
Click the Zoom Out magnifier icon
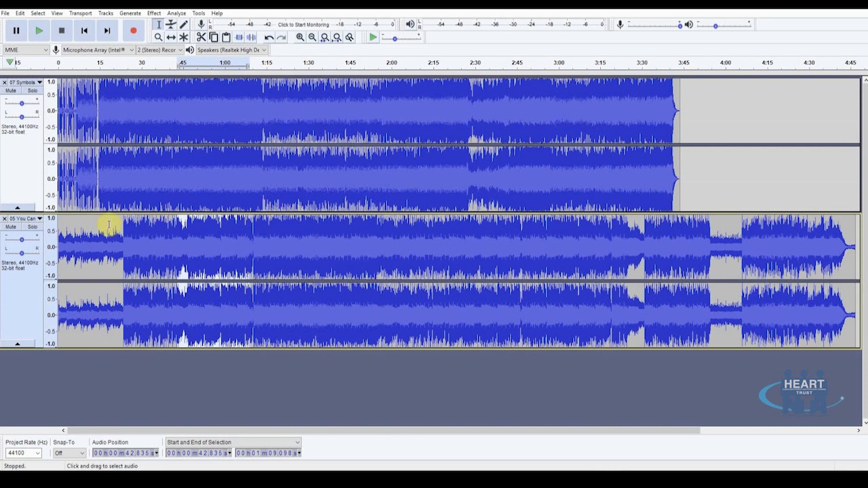(x=312, y=37)
